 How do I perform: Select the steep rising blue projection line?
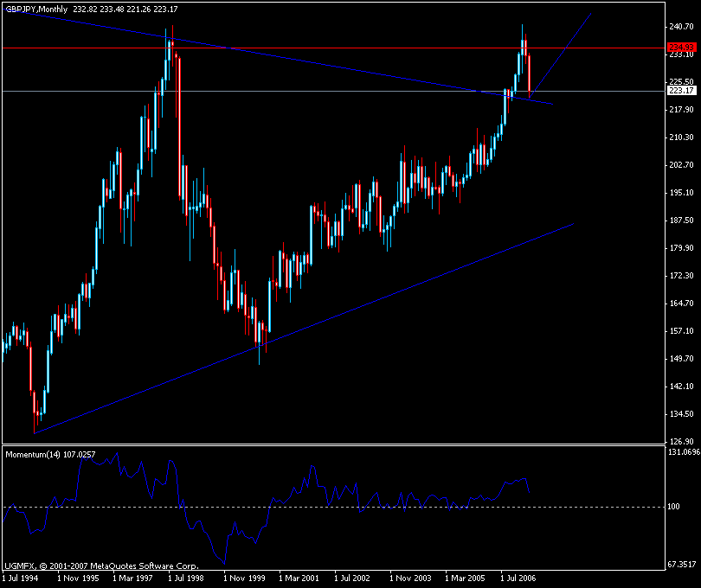[x=561, y=56]
